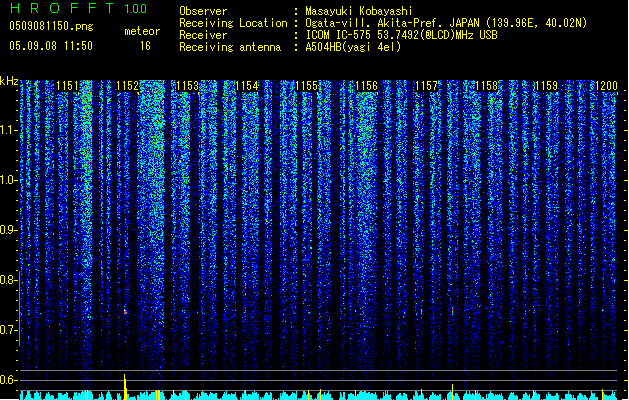The height and width of the screenshot is (400, 629).
Task: Click the date stamp 05.09.08 11:50
Action: pyautogui.click(x=51, y=46)
